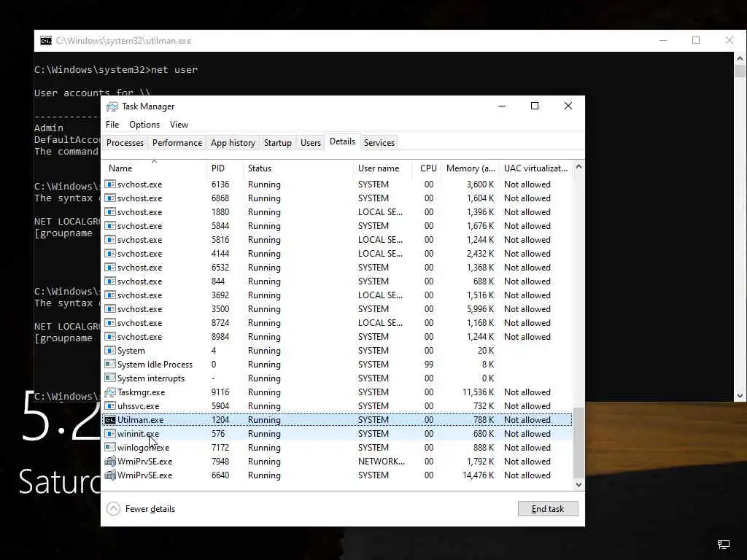Viewport: 747px width, 560px height.
Task: Sort by the CPU column header
Action: coord(426,168)
